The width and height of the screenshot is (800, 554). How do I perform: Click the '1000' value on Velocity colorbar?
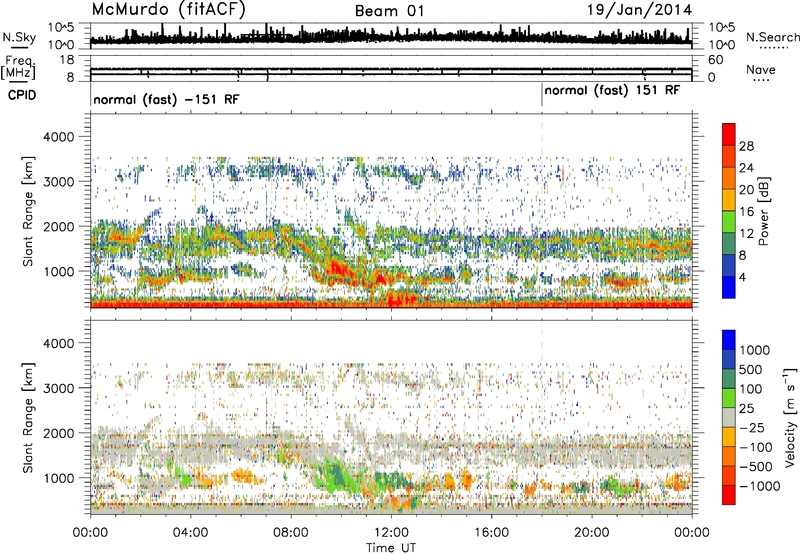(755, 350)
